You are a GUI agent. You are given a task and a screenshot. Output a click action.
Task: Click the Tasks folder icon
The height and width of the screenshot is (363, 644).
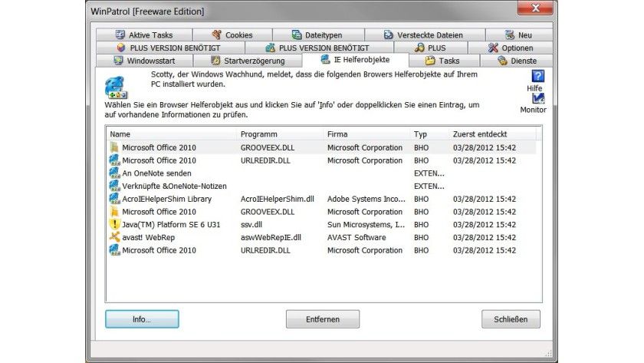coord(430,61)
